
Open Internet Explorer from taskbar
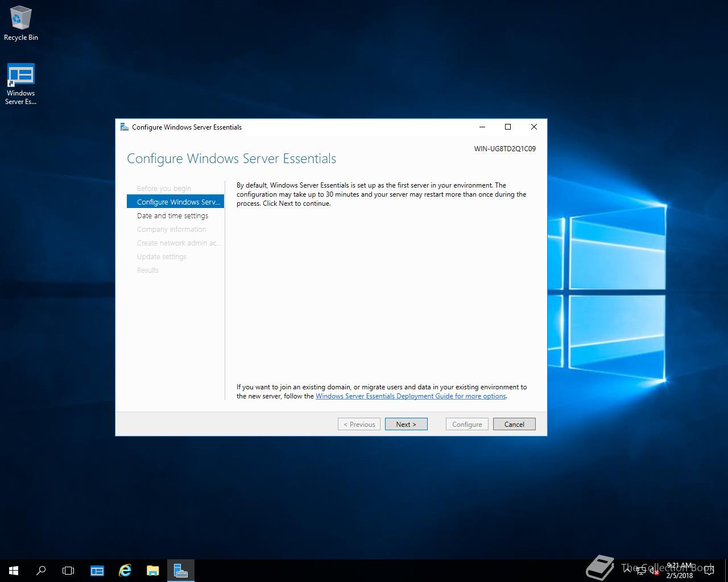(125, 571)
